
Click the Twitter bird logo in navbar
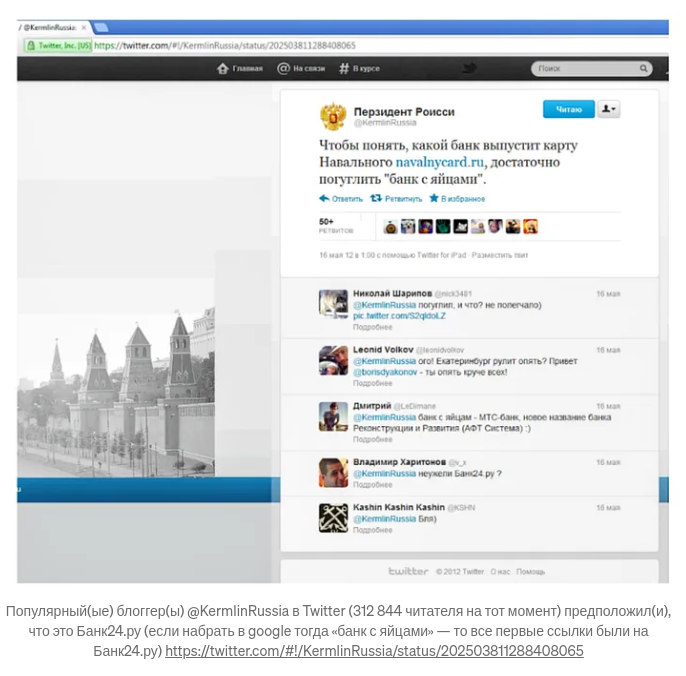pyautogui.click(x=468, y=68)
